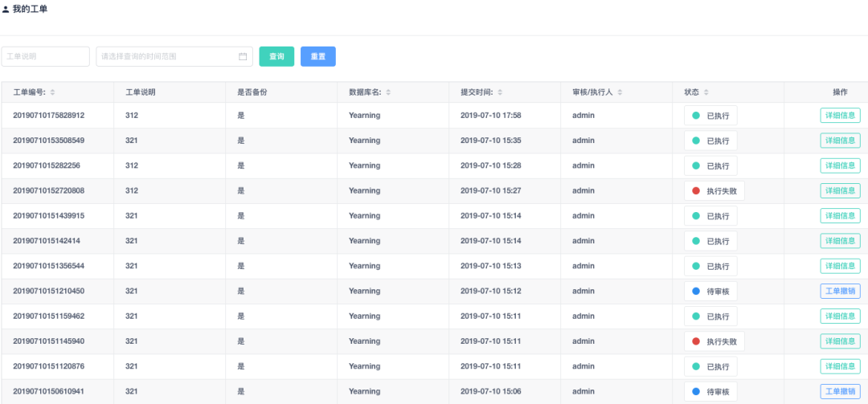
Task: Open the time range picker field
Action: tap(174, 56)
